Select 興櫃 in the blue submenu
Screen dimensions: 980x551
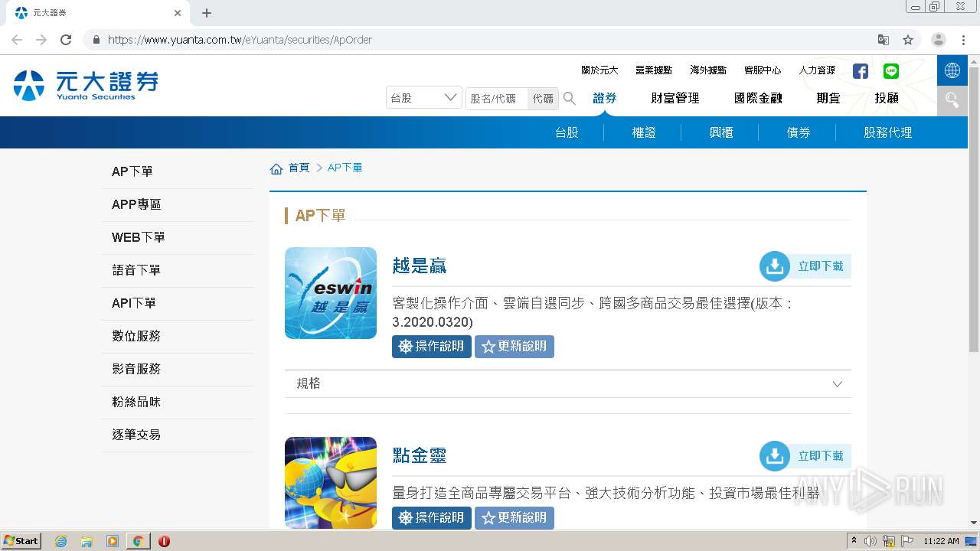(721, 132)
